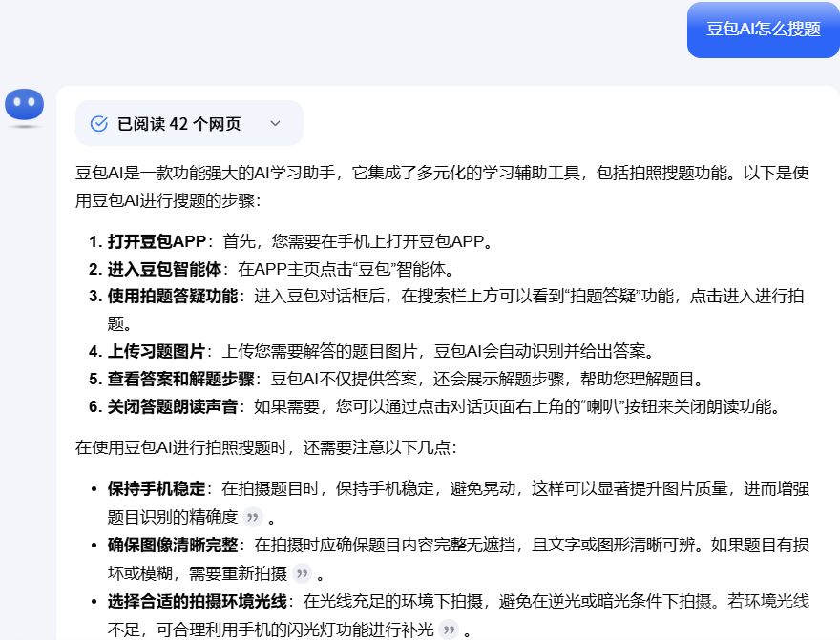Screen dimensions: 840x640
Task: Click the Doubao blue robot avatar
Action: click(x=24, y=104)
